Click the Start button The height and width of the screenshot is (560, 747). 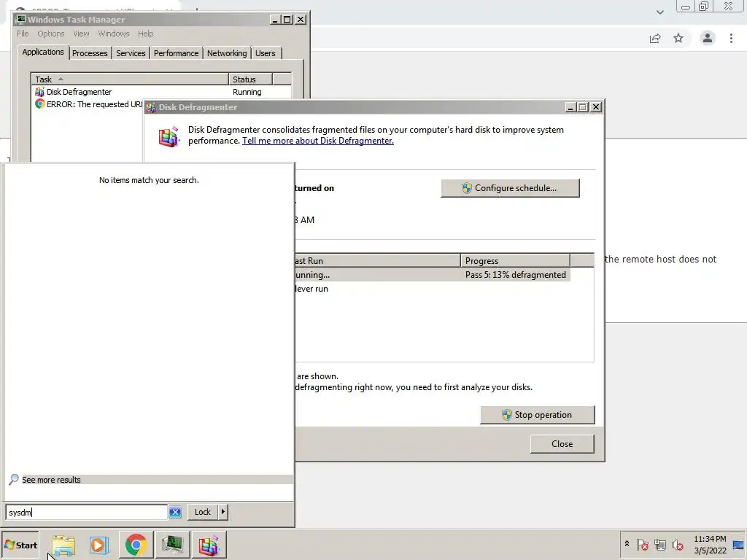tap(20, 545)
